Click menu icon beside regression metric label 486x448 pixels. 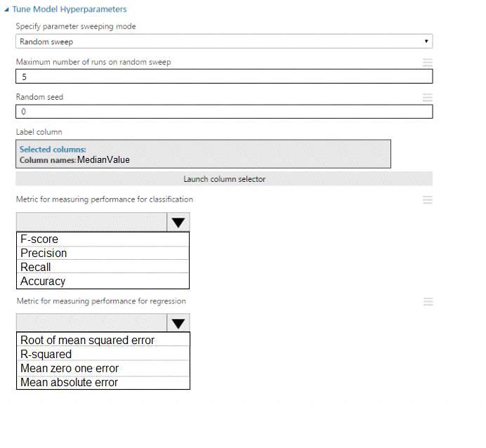428,302
